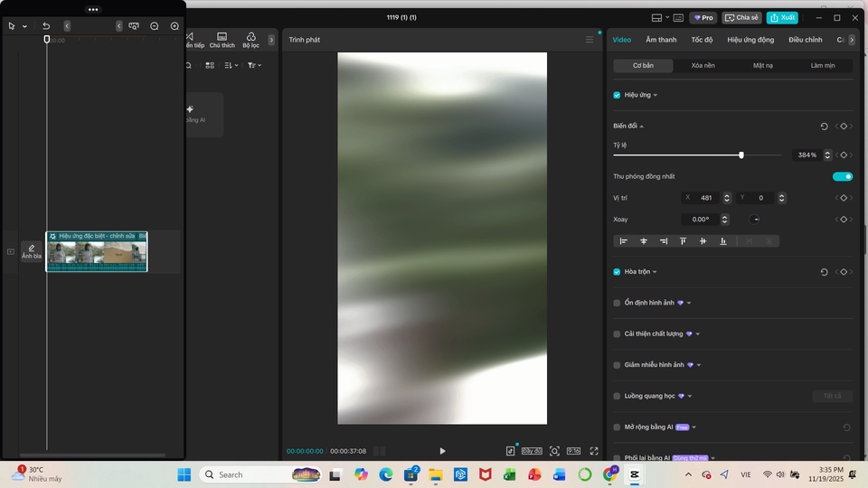Reset the Biến đổi transform settings
The width and height of the screenshot is (868, 488).
tap(824, 127)
